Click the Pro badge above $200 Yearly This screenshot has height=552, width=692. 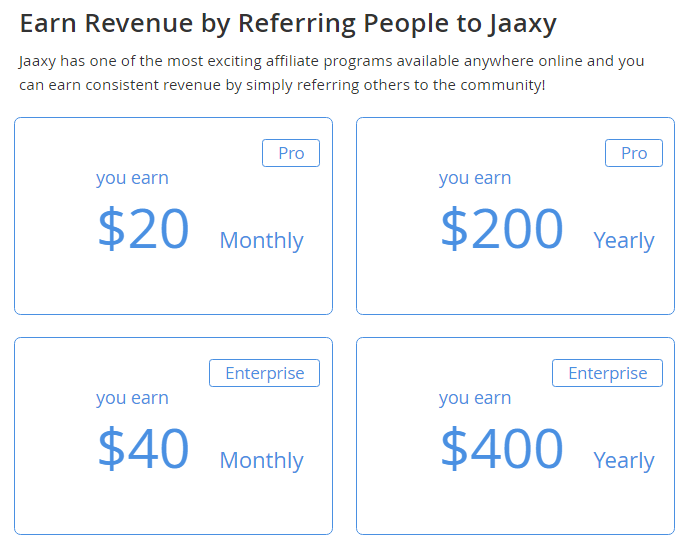(634, 153)
